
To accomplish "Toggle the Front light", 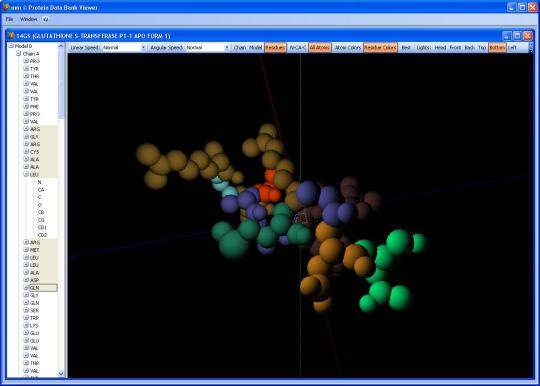I will click(x=455, y=48).
